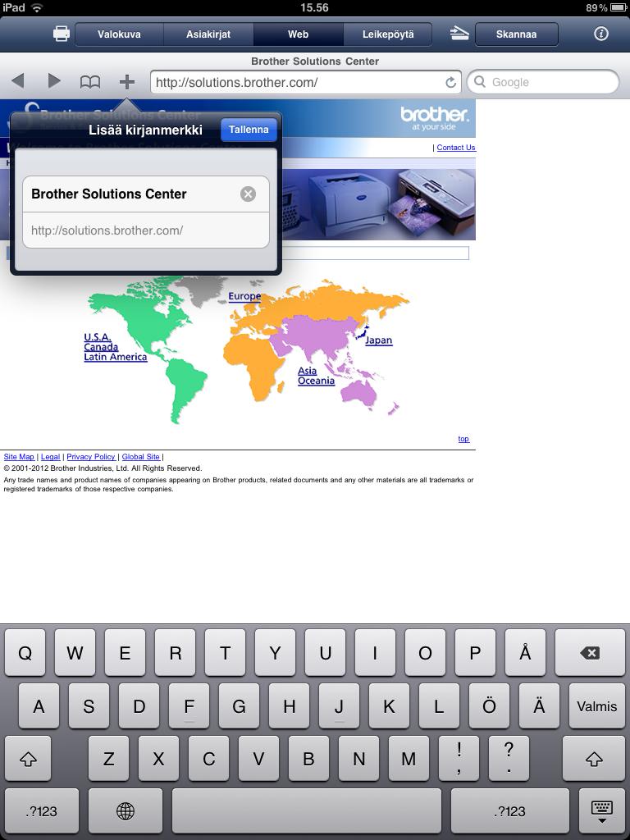Image resolution: width=630 pixels, height=840 pixels.
Task: Clear bookmark title with the X icon
Action: [x=248, y=194]
